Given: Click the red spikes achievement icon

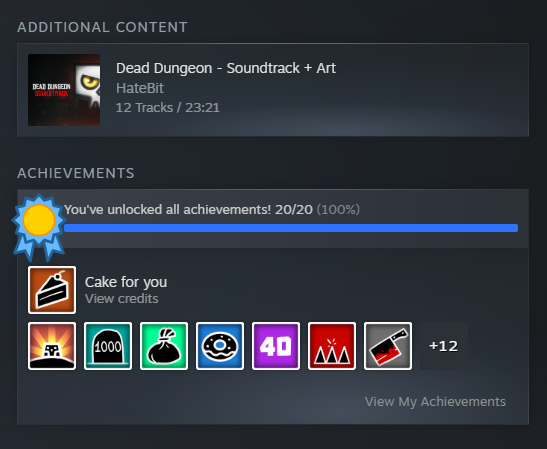Looking at the screenshot, I should coord(332,346).
